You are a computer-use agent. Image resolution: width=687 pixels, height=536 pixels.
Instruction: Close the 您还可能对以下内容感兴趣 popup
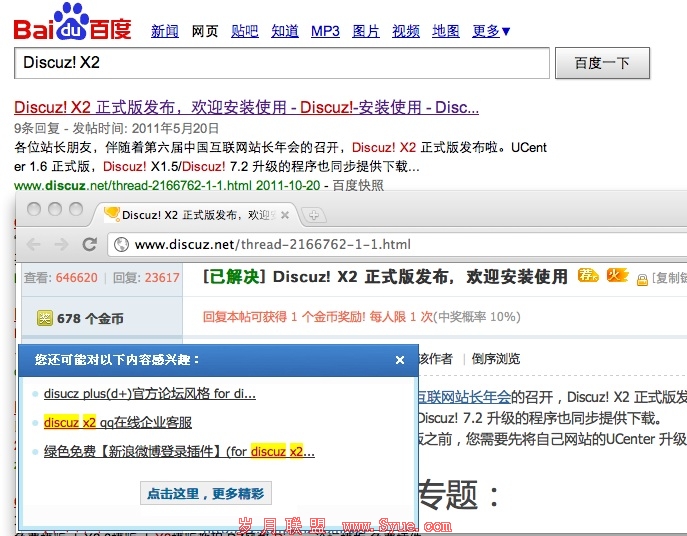tap(400, 360)
